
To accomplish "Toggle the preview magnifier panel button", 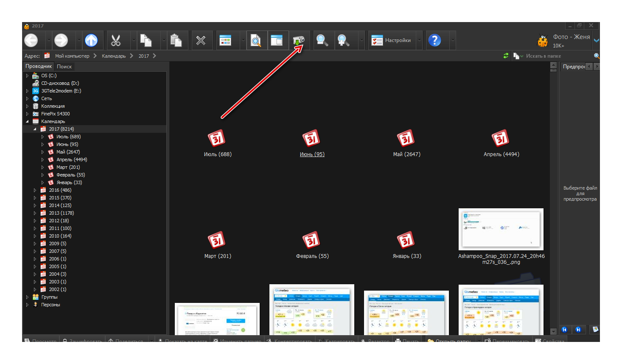I will pos(256,40).
